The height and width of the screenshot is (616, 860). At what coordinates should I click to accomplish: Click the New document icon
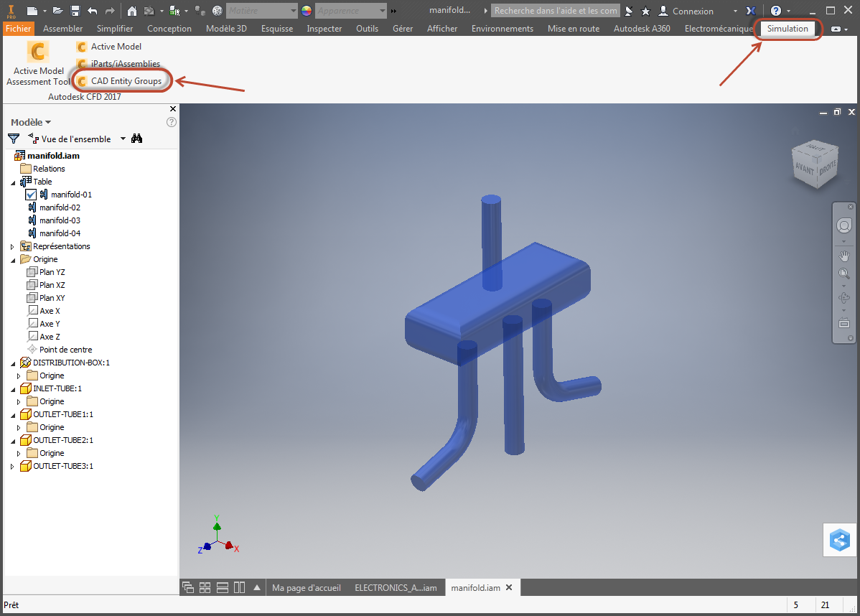tap(32, 11)
